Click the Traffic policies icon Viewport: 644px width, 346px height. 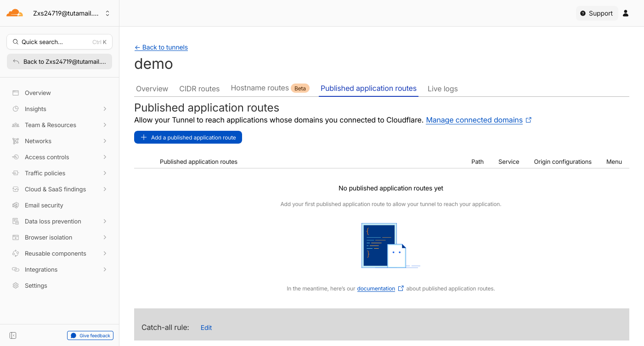point(16,173)
